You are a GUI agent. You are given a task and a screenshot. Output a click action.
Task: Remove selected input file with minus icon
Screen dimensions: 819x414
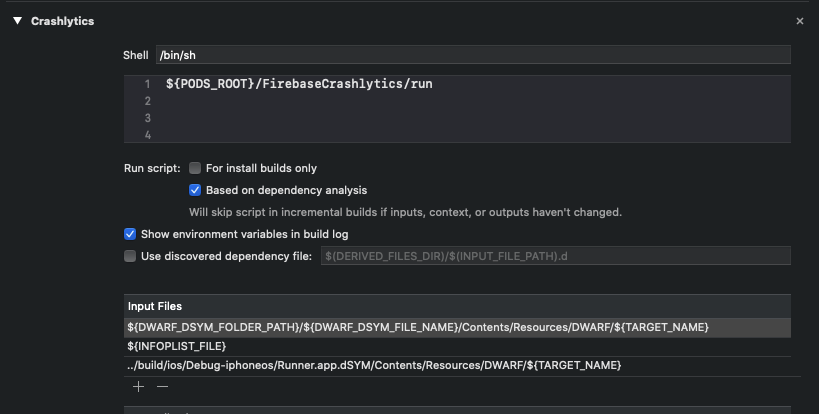[162, 386]
